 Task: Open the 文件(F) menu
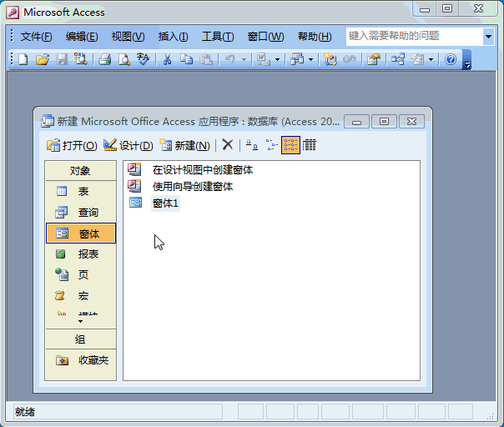[37, 37]
